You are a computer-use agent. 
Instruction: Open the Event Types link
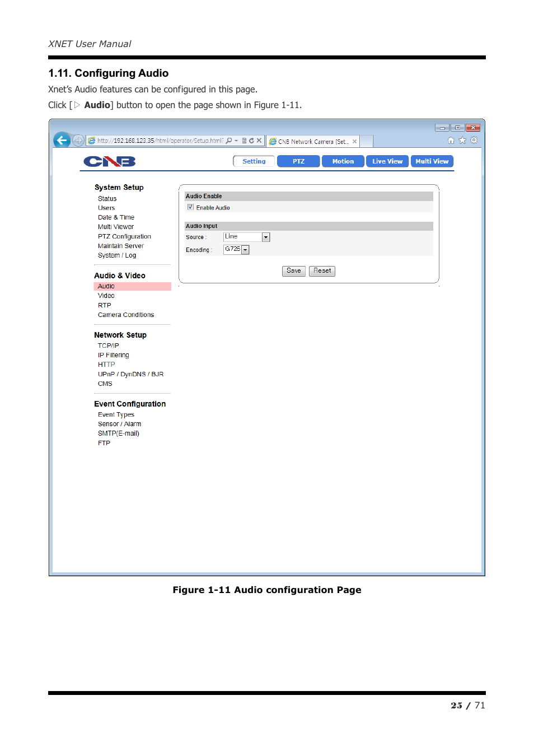pyautogui.click(x=116, y=414)
